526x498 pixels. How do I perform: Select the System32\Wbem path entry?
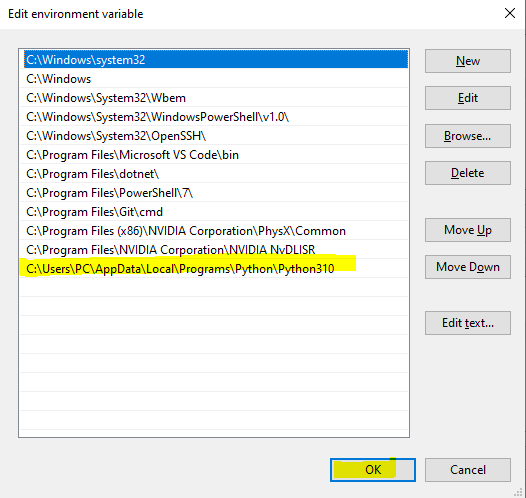(214, 98)
